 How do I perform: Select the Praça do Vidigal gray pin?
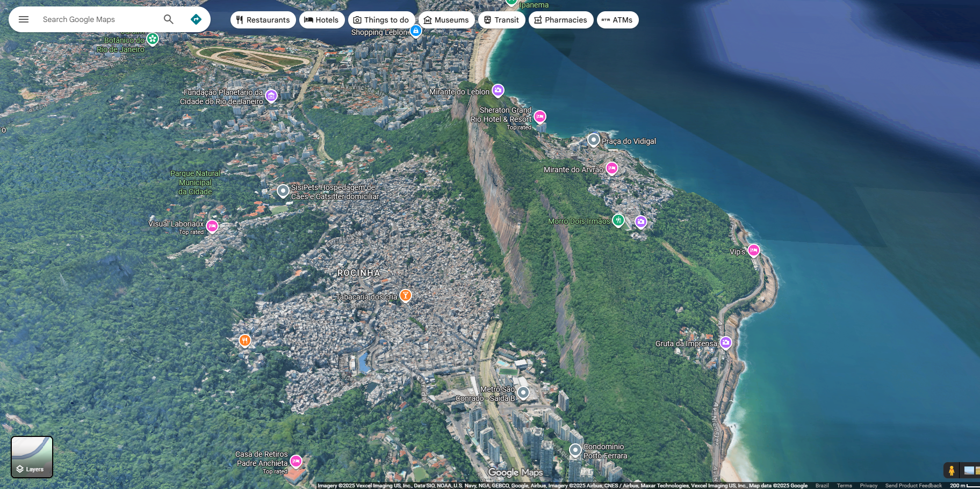[x=593, y=141]
